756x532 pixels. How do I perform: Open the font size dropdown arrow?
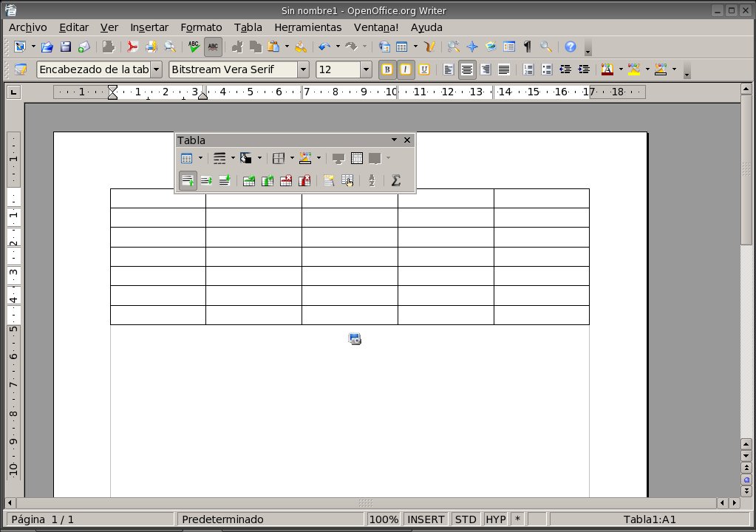click(x=366, y=69)
